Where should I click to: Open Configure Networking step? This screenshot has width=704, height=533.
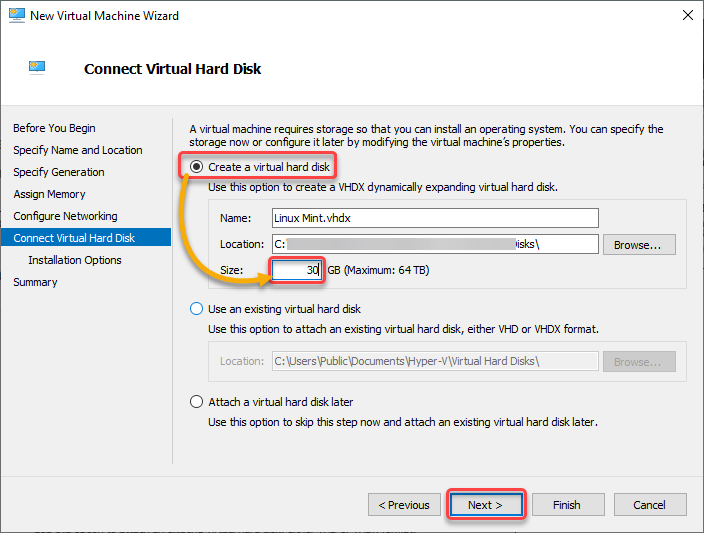pyautogui.click(x=65, y=216)
